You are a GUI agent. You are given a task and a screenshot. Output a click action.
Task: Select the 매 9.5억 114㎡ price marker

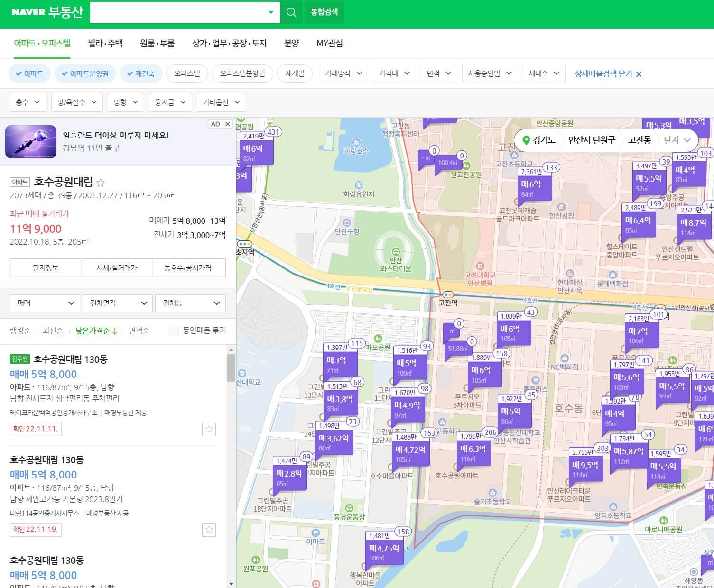click(585, 466)
